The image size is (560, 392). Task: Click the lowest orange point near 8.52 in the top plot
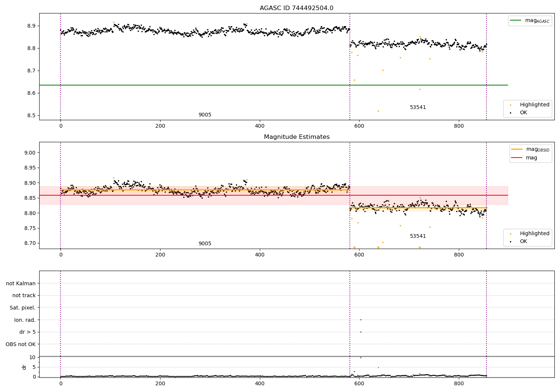378,111
